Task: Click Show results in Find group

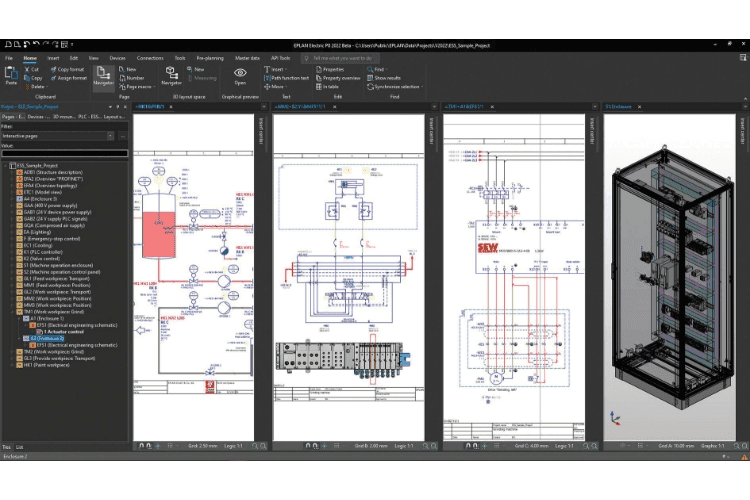Action: tap(384, 78)
